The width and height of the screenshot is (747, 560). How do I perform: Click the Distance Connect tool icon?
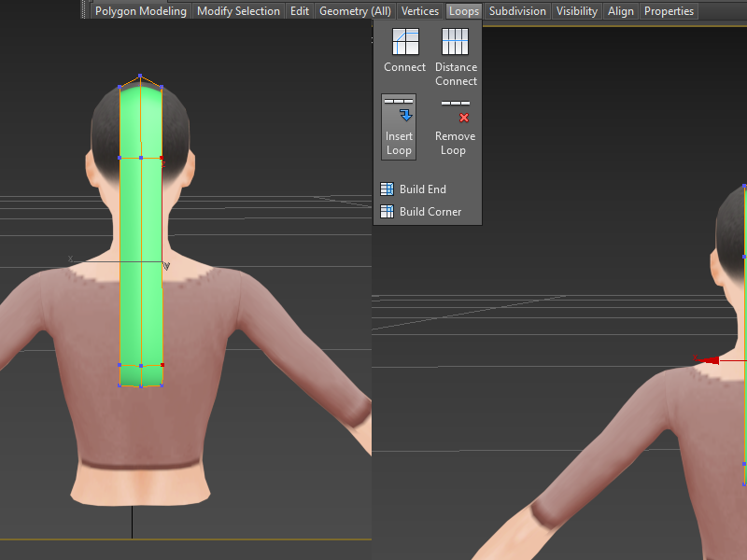(x=455, y=42)
